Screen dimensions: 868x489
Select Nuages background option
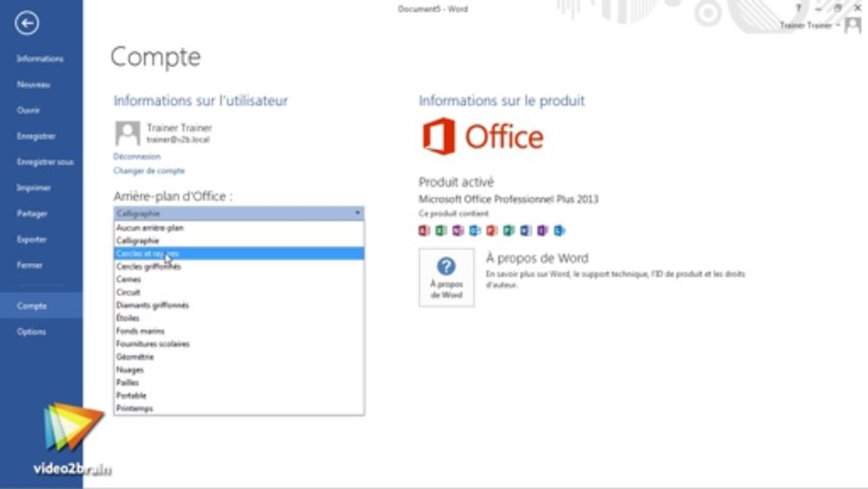(x=239, y=369)
